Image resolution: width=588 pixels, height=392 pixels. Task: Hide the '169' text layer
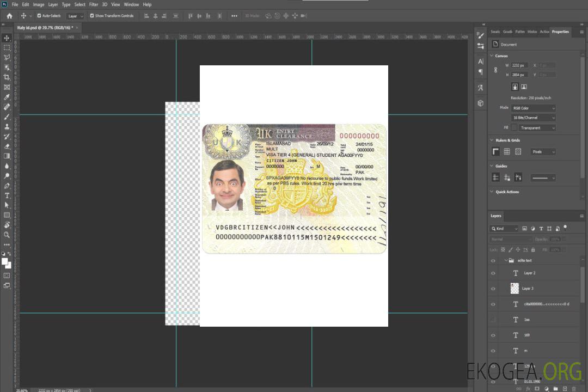tap(493, 335)
